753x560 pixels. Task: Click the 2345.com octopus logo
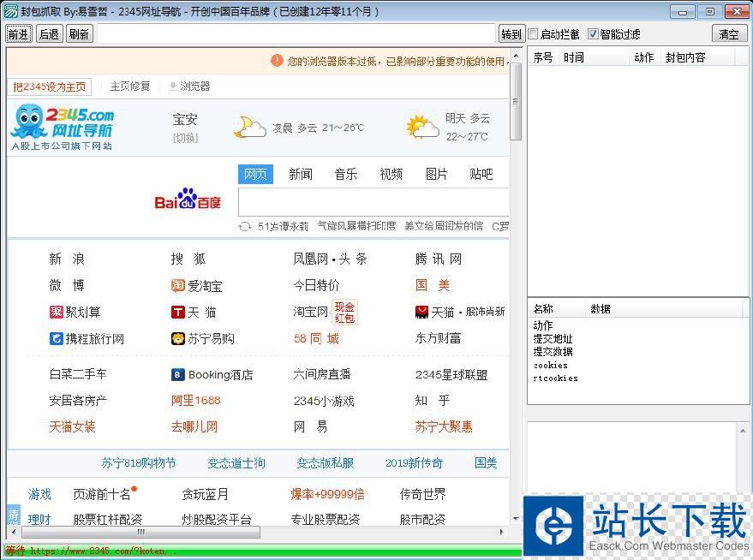pos(63,127)
